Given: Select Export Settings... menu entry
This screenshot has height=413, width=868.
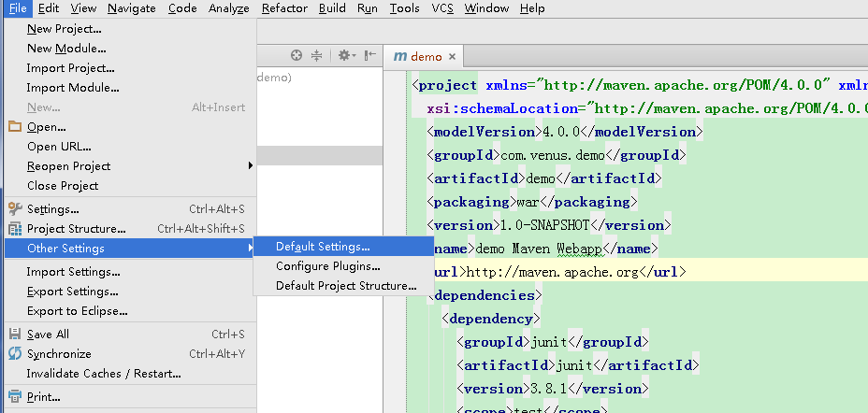Looking at the screenshot, I should coord(131,292).
